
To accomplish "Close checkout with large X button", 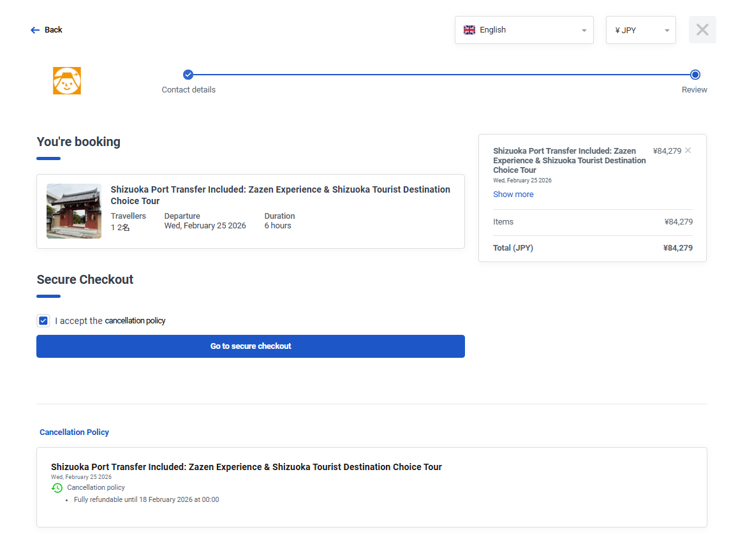I will (x=702, y=30).
